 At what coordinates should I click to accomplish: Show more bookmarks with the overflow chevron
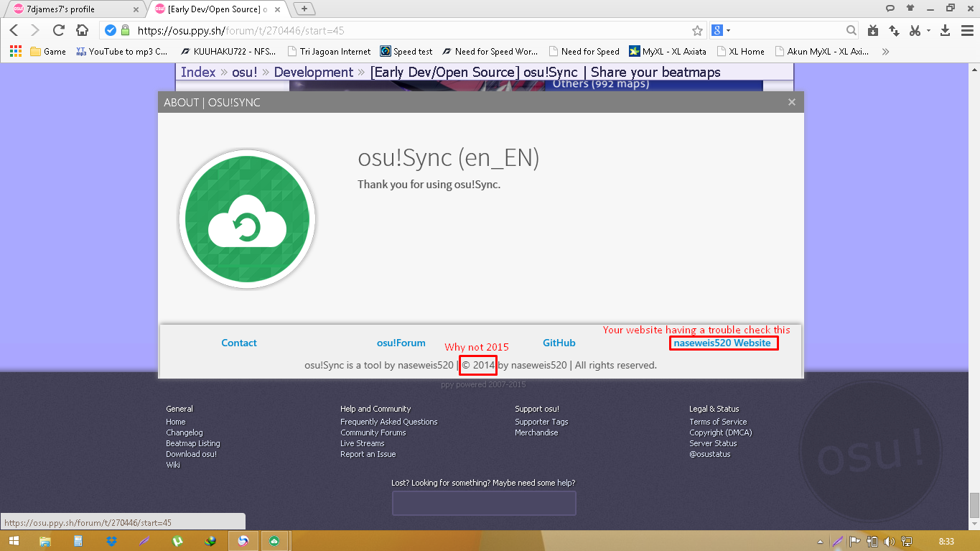coord(885,52)
